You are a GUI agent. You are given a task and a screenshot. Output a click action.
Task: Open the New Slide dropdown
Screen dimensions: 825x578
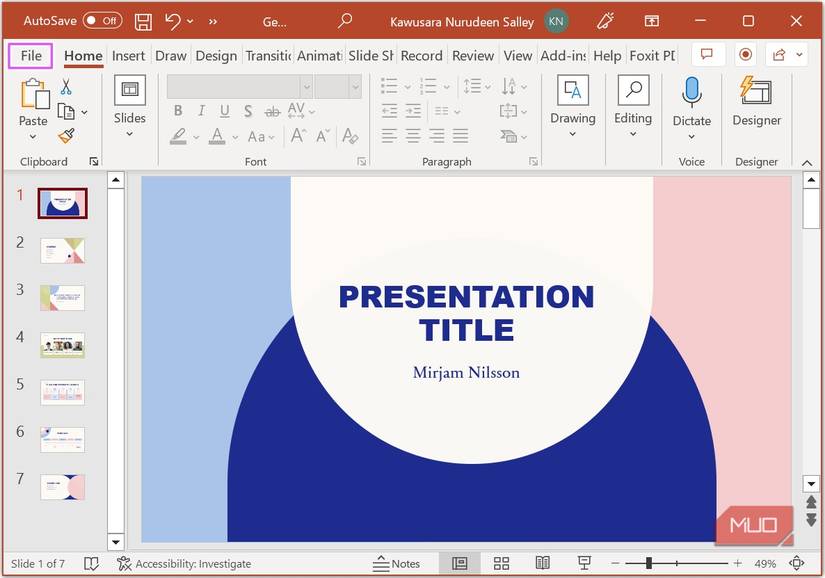pos(129,131)
